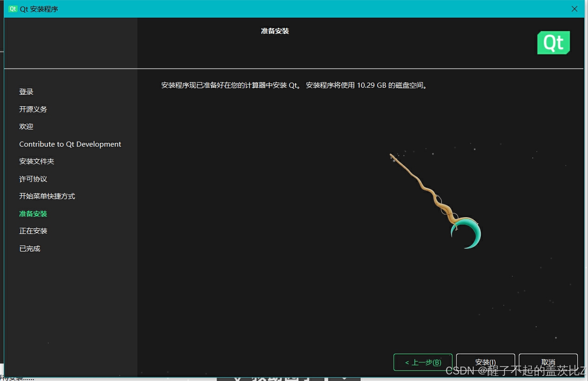Screen dimensions: 588x381
Task: Select Contribute to Qt Development step
Action: click(70, 144)
